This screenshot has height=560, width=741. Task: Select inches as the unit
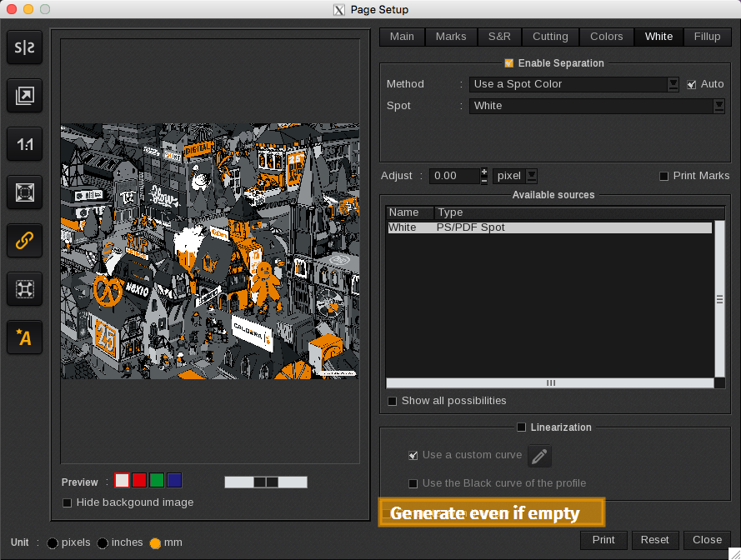103,543
